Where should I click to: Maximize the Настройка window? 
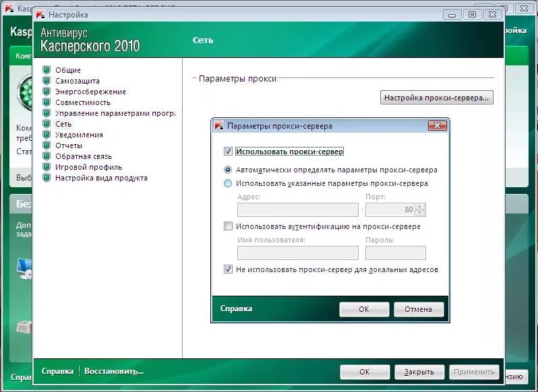coord(473,15)
